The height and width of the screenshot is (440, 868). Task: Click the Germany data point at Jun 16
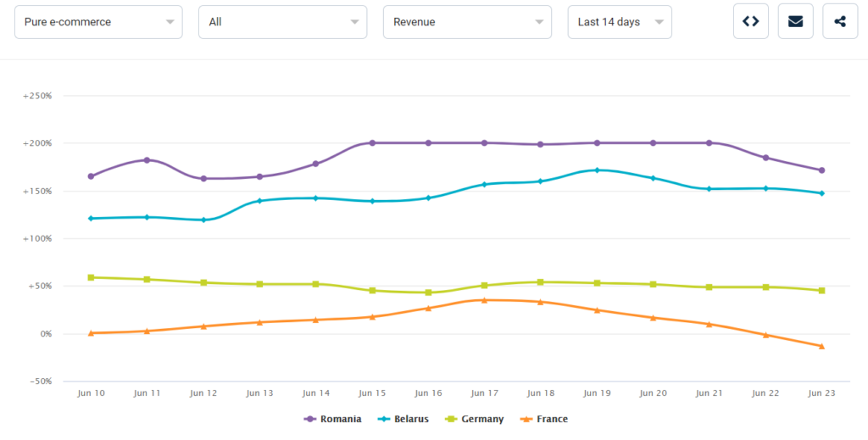(x=428, y=292)
